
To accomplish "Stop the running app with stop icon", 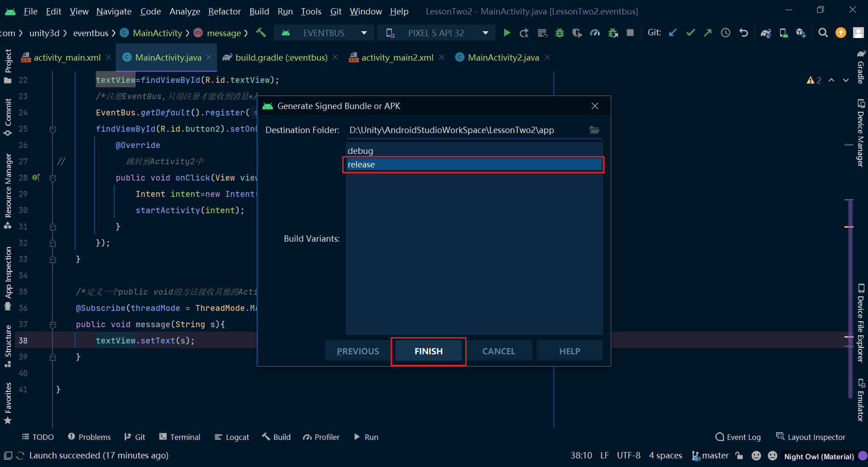I will coord(630,33).
